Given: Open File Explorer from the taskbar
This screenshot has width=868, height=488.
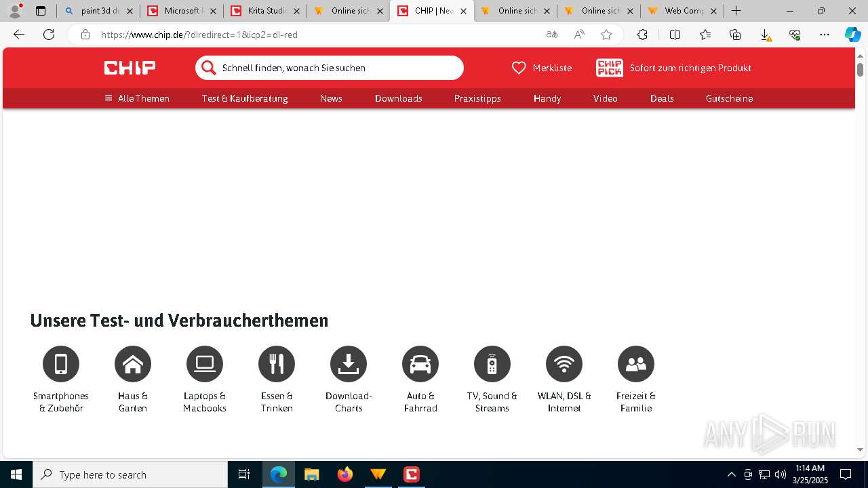Looking at the screenshot, I should (311, 474).
